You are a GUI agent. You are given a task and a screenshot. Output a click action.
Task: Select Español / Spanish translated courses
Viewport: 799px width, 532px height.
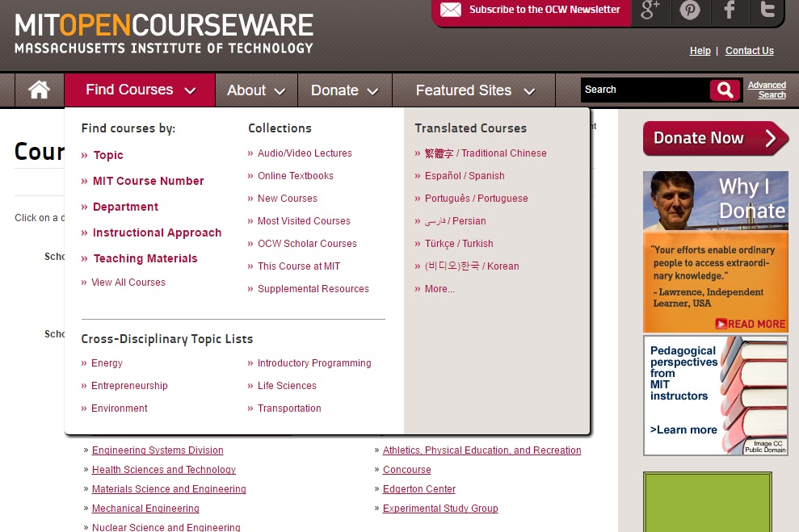pos(465,176)
